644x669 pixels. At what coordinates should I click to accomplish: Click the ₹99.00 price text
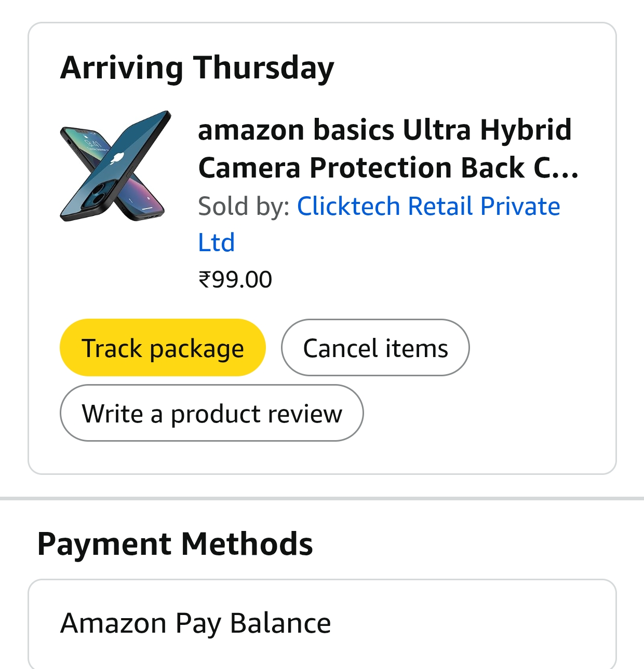click(x=235, y=279)
